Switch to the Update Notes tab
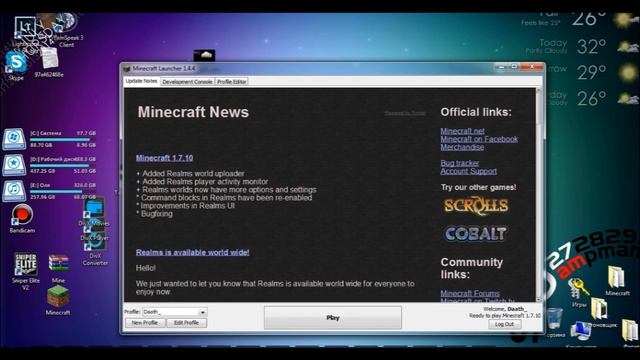This screenshot has height=360, width=640. [x=141, y=81]
